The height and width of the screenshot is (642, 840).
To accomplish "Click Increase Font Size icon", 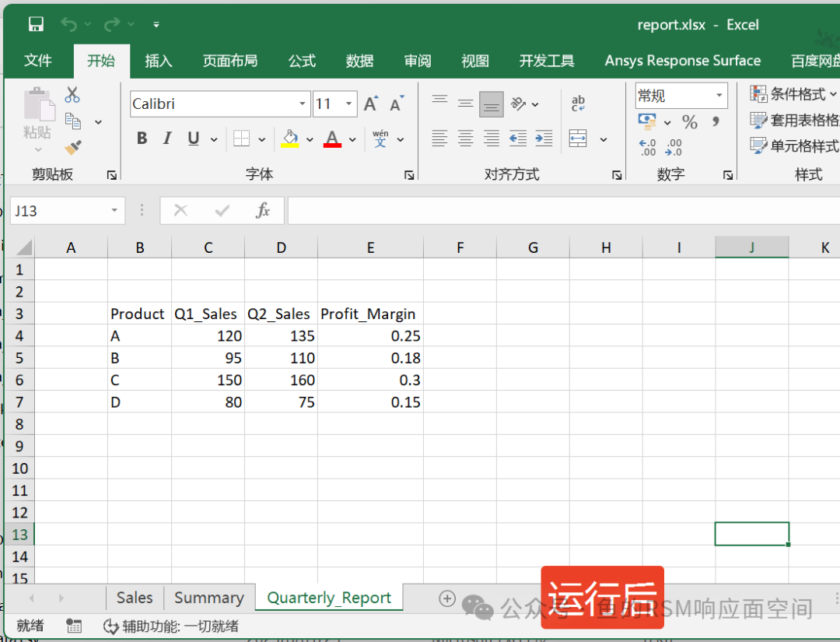I will click(371, 103).
